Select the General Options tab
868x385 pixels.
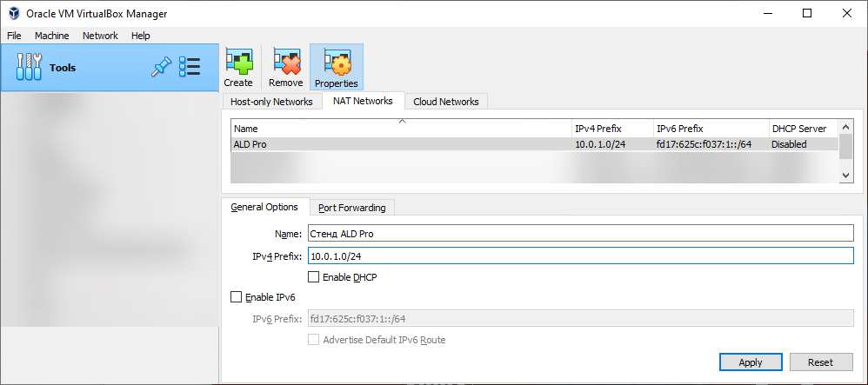point(264,207)
